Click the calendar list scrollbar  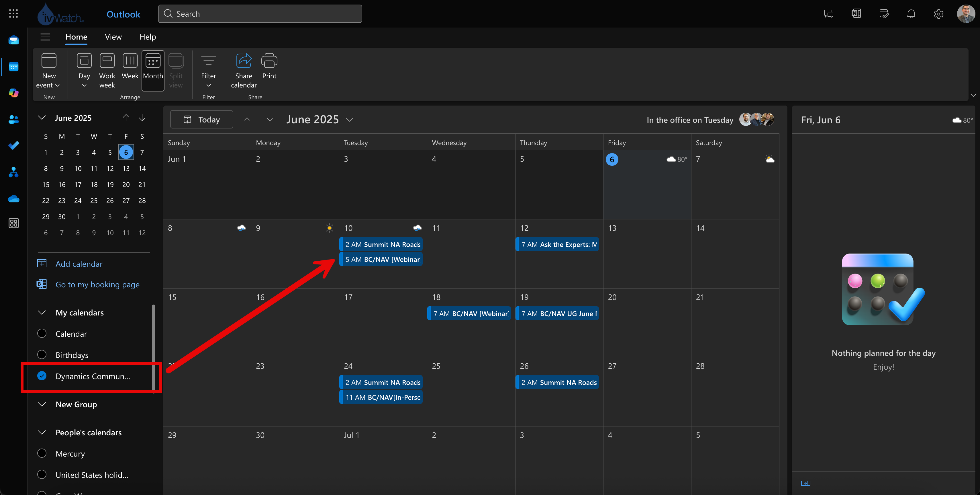pos(154,348)
